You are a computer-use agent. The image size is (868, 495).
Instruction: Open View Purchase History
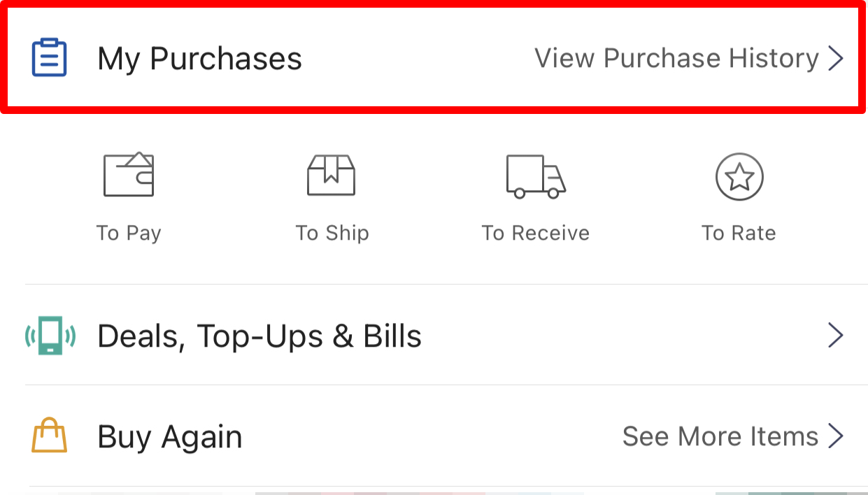point(676,58)
